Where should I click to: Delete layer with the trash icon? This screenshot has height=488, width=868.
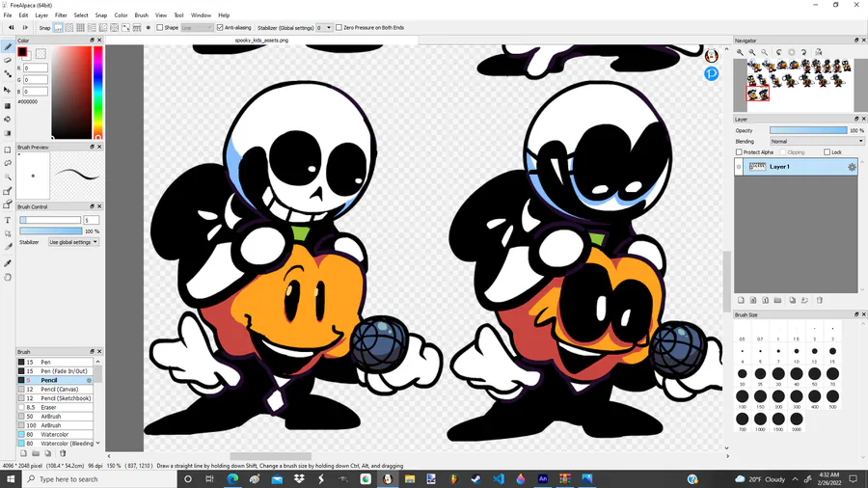coord(819,301)
